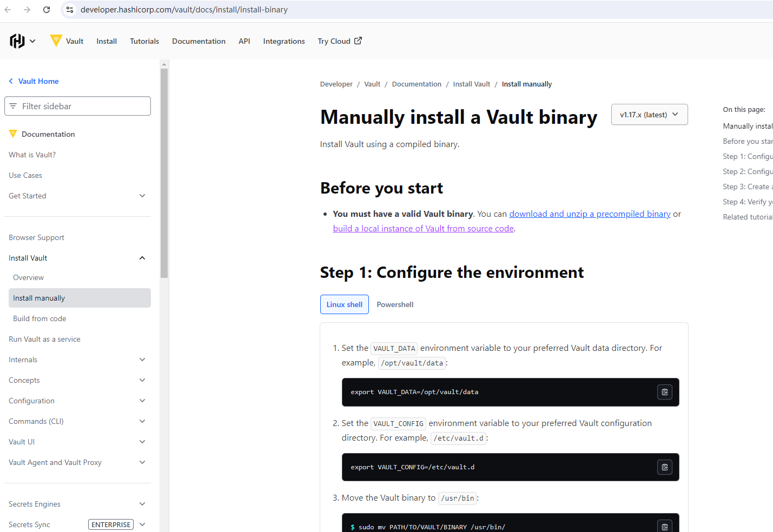Click the Vault Home back chevron
Screen dimensions: 773x532
click(x=11, y=81)
